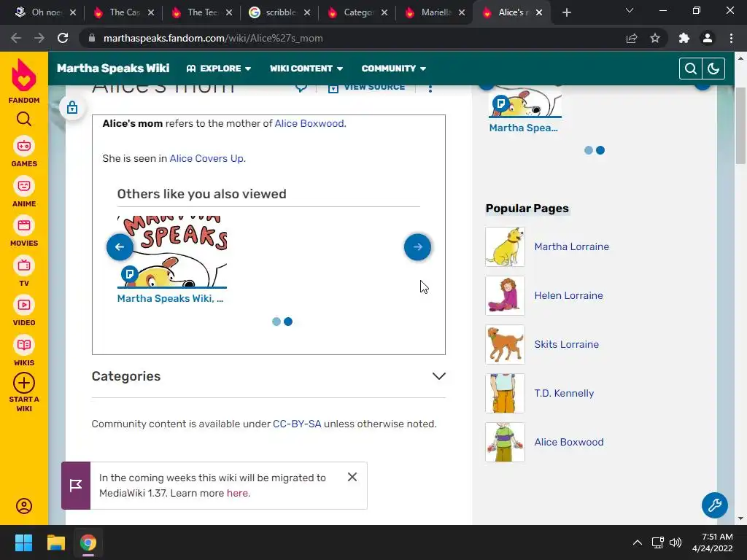The height and width of the screenshot is (560, 747).
Task: Open File Explorer from taskbar
Action: tap(55, 542)
